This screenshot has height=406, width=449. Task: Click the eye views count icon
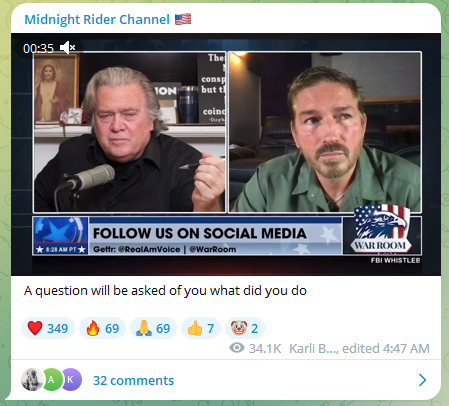[237, 348]
